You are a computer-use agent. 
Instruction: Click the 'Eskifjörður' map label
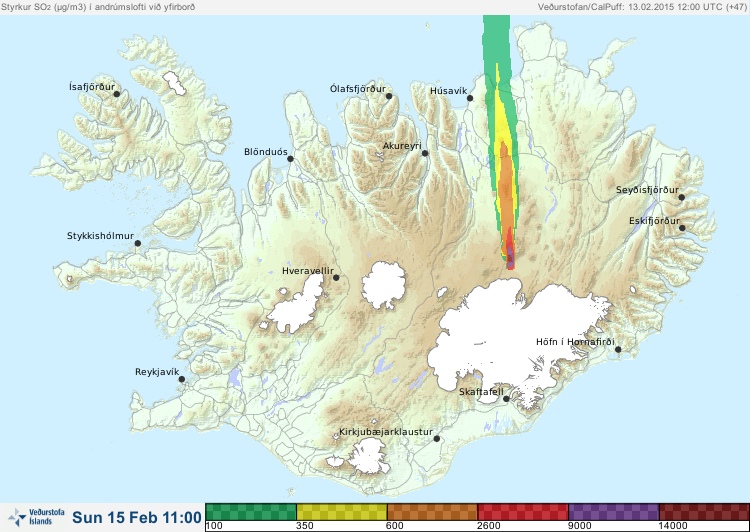[654, 221]
